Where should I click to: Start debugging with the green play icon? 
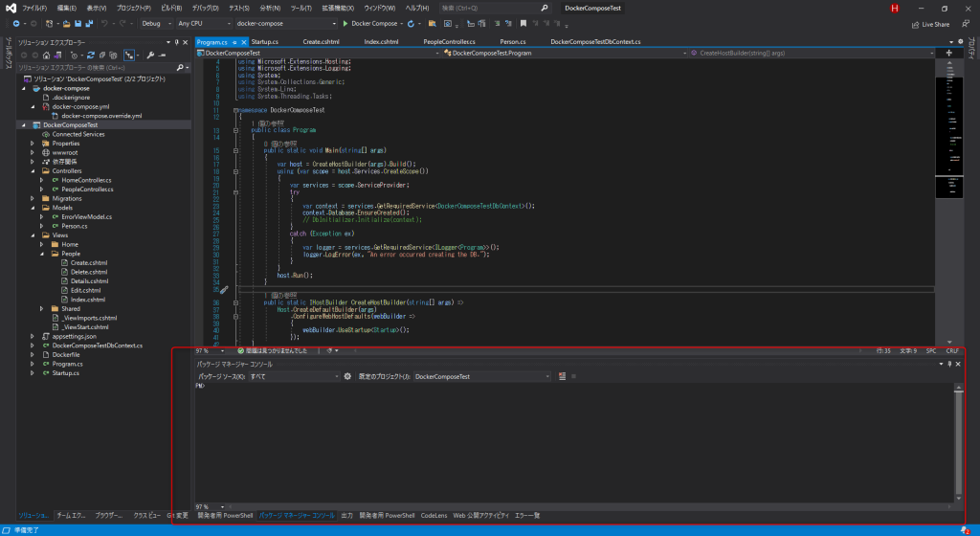click(x=345, y=24)
